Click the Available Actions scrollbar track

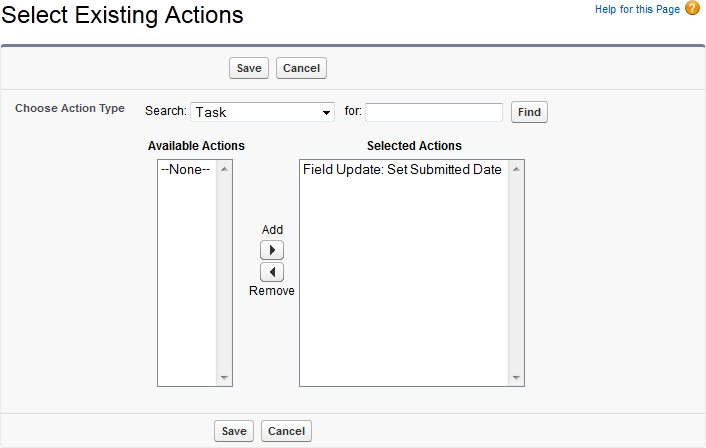tap(225, 270)
